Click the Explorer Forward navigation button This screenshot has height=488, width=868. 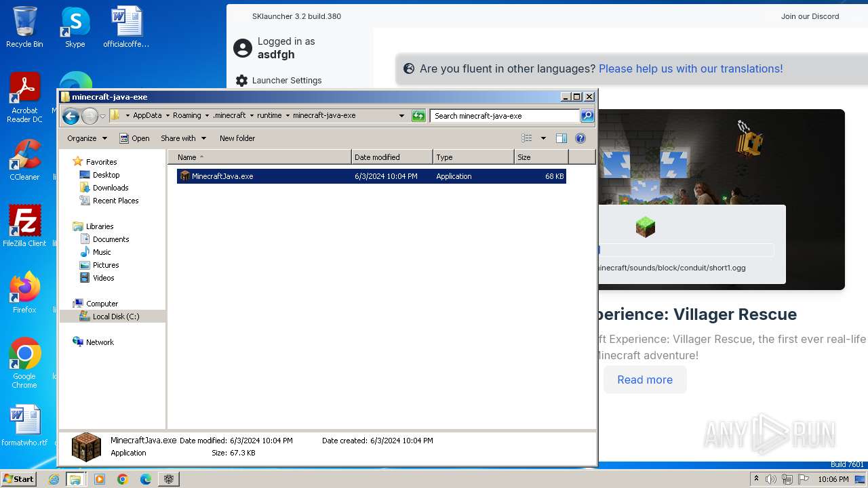click(90, 117)
